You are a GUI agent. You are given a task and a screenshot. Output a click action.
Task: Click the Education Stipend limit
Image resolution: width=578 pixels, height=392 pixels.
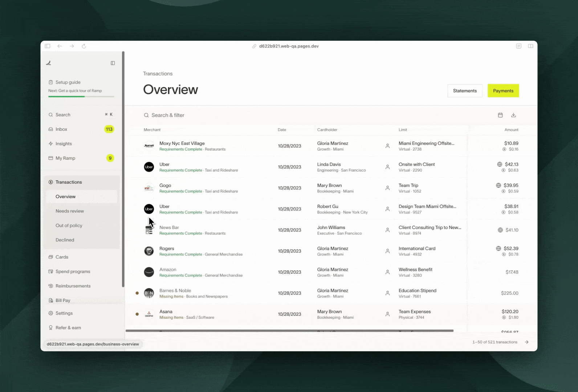click(x=418, y=291)
